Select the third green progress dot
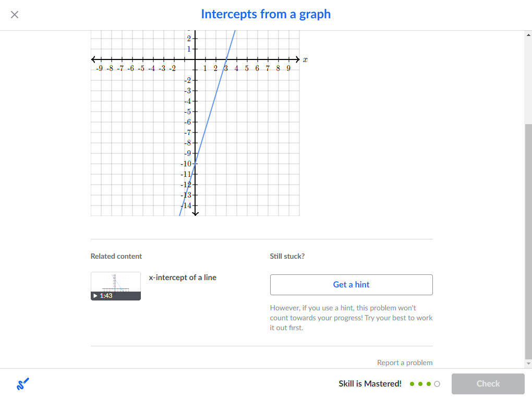 pos(429,384)
